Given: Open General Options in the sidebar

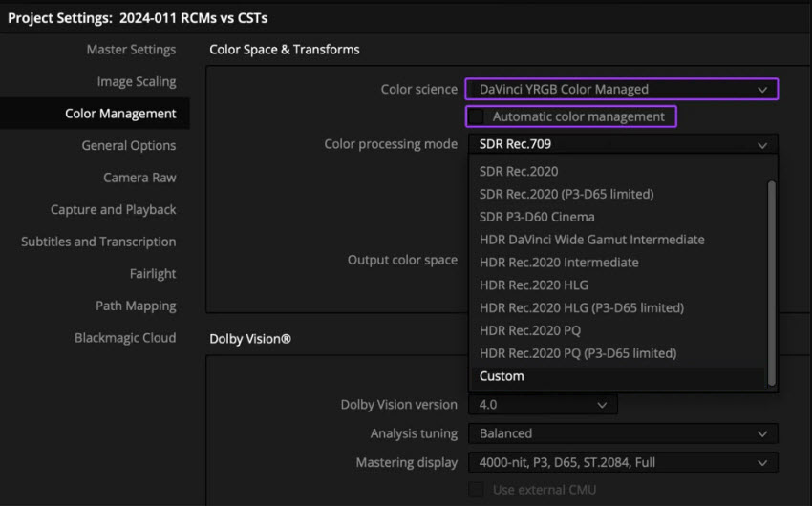Looking at the screenshot, I should coord(128,145).
